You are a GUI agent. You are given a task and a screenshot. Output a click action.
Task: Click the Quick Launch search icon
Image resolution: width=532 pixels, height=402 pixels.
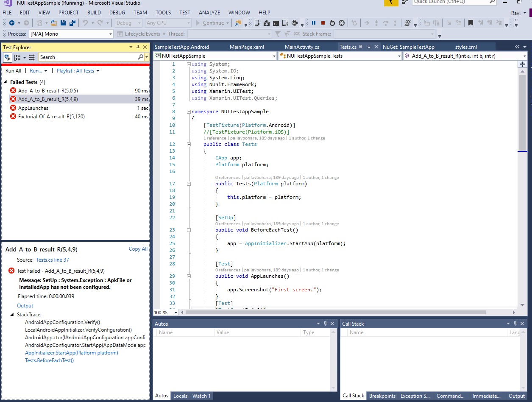point(492,2)
